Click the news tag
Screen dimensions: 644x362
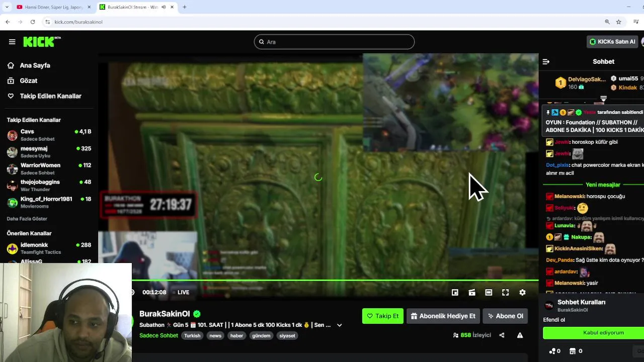click(215, 336)
